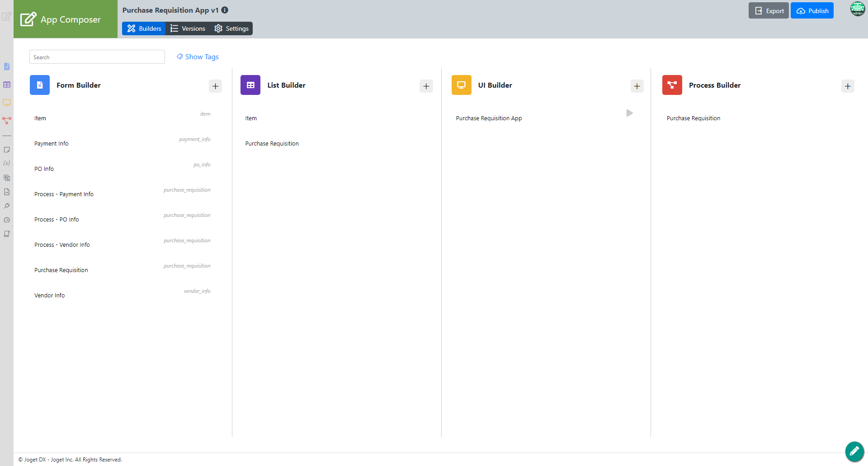Open the image resources sidebar icon
Viewport: 868px width, 466px height.
(x=7, y=192)
